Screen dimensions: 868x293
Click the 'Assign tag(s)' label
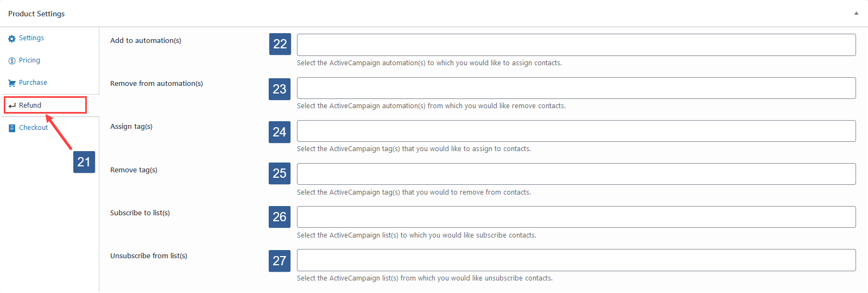coord(131,127)
